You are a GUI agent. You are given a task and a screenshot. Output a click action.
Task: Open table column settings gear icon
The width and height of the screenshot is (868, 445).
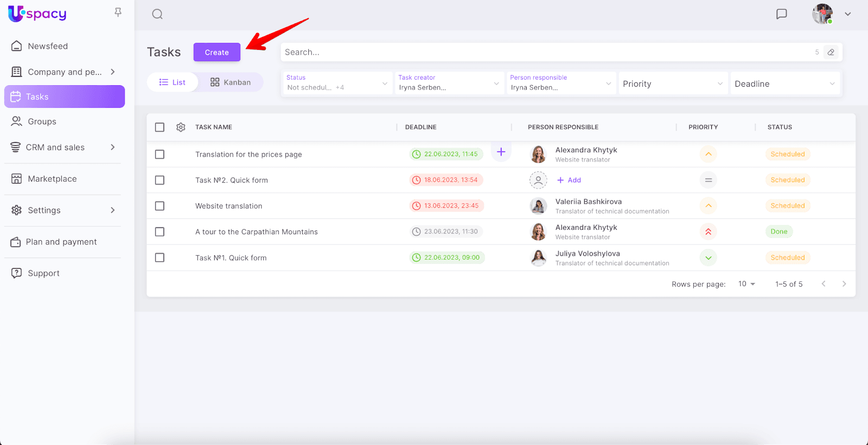181,127
